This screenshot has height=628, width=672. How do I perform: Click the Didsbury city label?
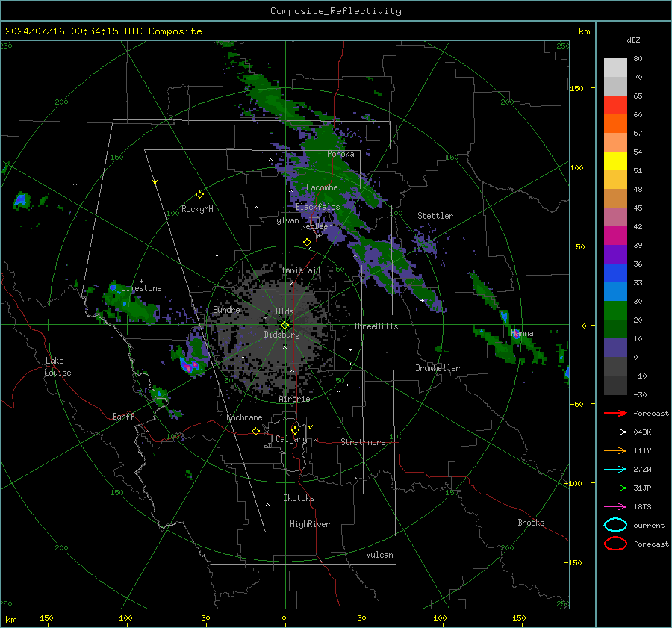click(281, 335)
